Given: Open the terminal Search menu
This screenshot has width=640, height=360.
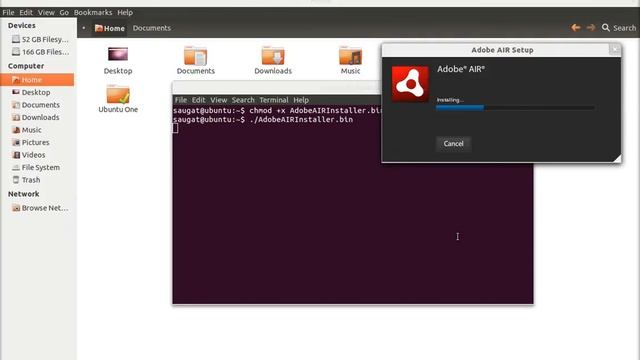Looking at the screenshot, I should tap(243, 100).
